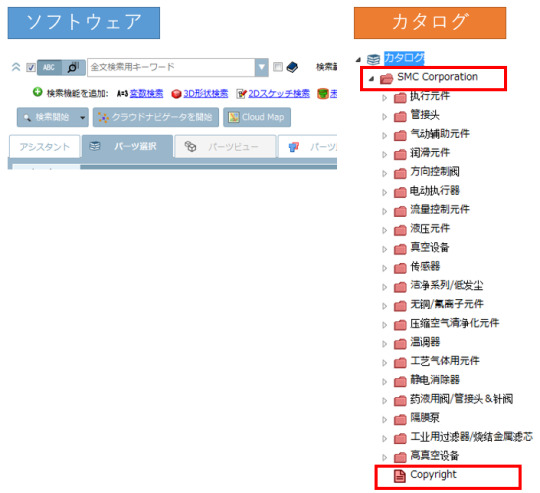The height and width of the screenshot is (493, 540).
Task: Click the 无铜/氟离子元件 folder icon
Action: pyautogui.click(x=400, y=306)
